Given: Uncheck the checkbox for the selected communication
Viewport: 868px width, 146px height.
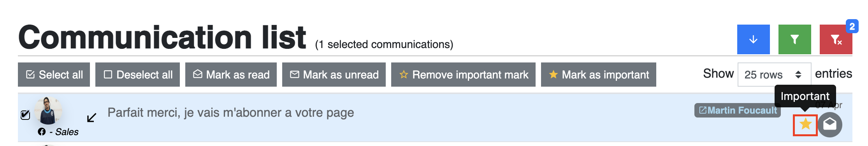Looking at the screenshot, I should click(25, 115).
